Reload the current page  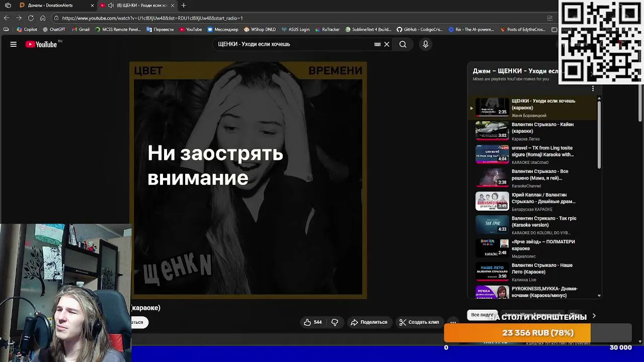pos(31,18)
